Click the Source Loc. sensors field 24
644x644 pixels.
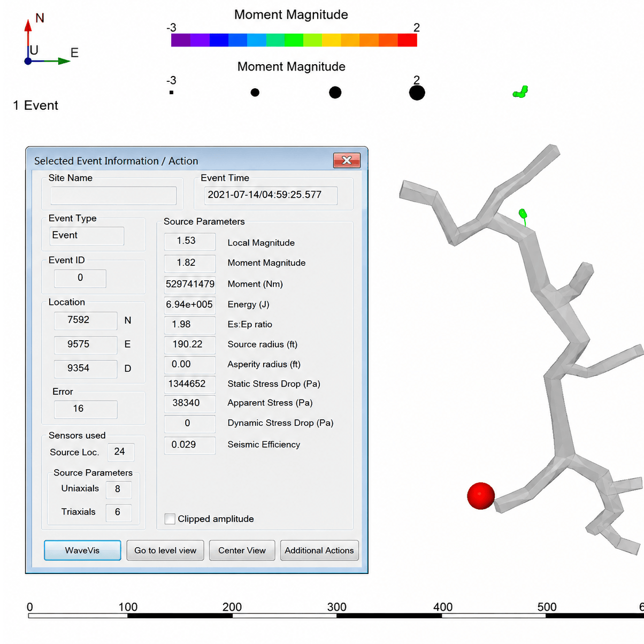[x=121, y=452]
